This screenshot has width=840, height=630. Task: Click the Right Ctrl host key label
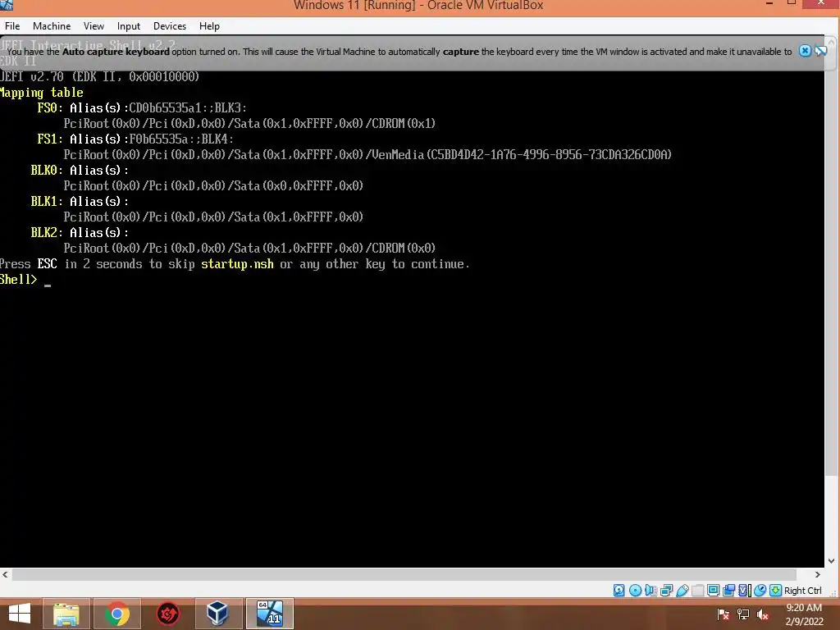[802, 591]
